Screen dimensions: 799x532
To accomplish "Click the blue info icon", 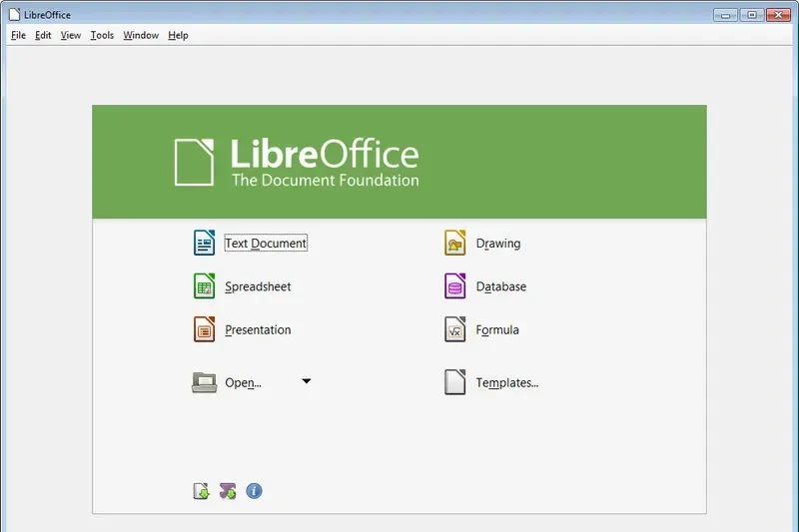I will pyautogui.click(x=254, y=491).
